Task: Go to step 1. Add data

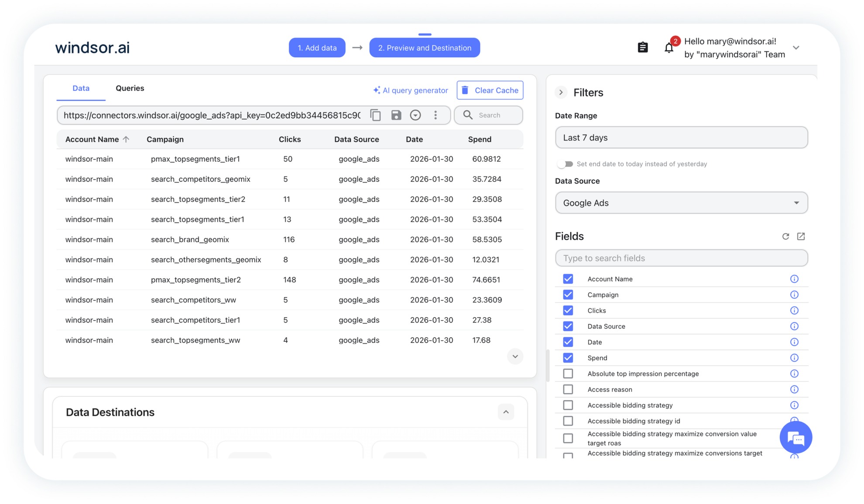Action: point(317,48)
